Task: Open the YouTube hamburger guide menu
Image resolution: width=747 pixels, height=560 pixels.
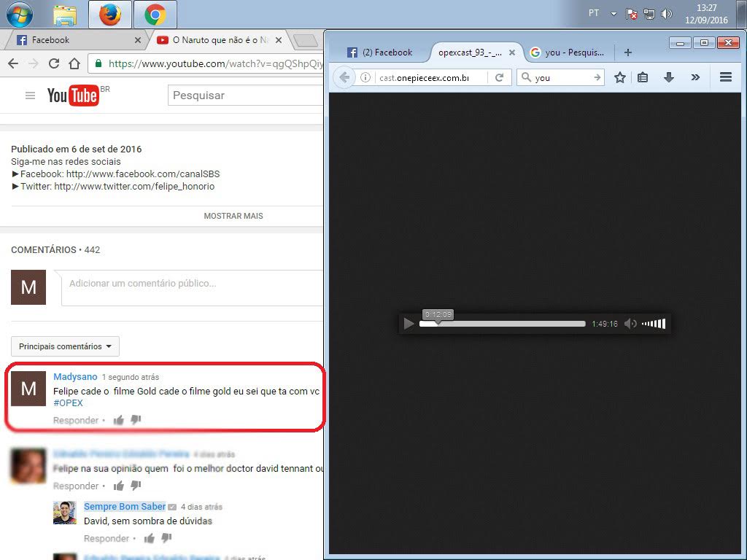Action: pyautogui.click(x=30, y=96)
